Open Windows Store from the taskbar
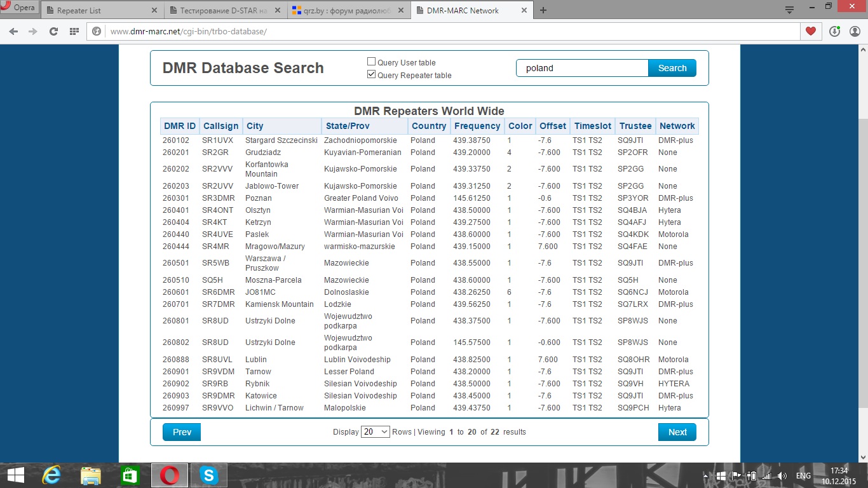Screen dimensions: 868x488 coord(130,475)
